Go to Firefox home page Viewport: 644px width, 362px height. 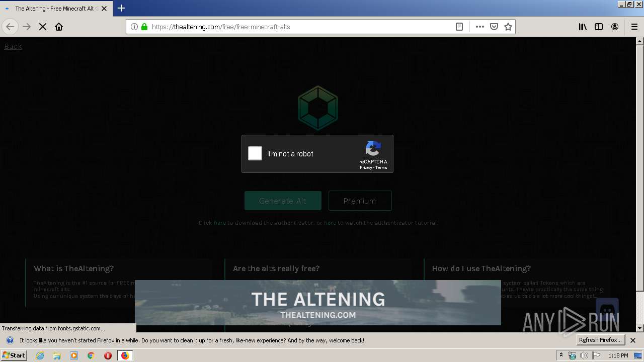coord(59,27)
